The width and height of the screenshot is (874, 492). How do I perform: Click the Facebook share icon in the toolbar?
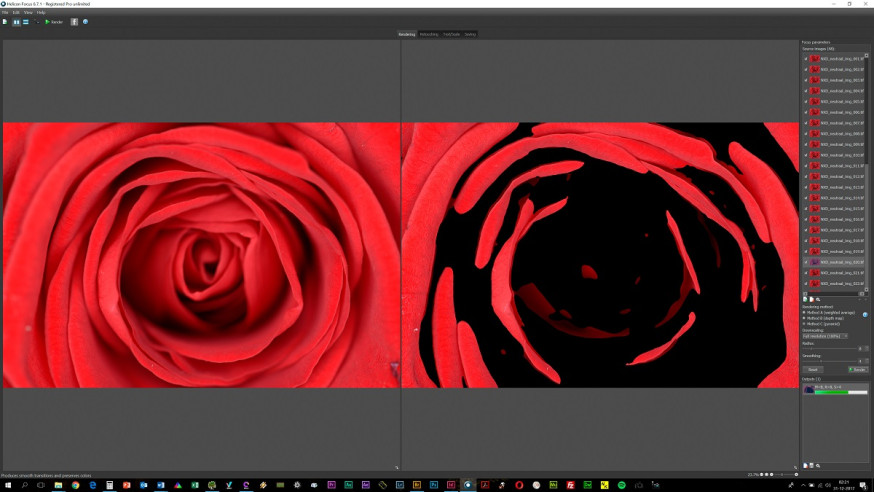tap(74, 22)
